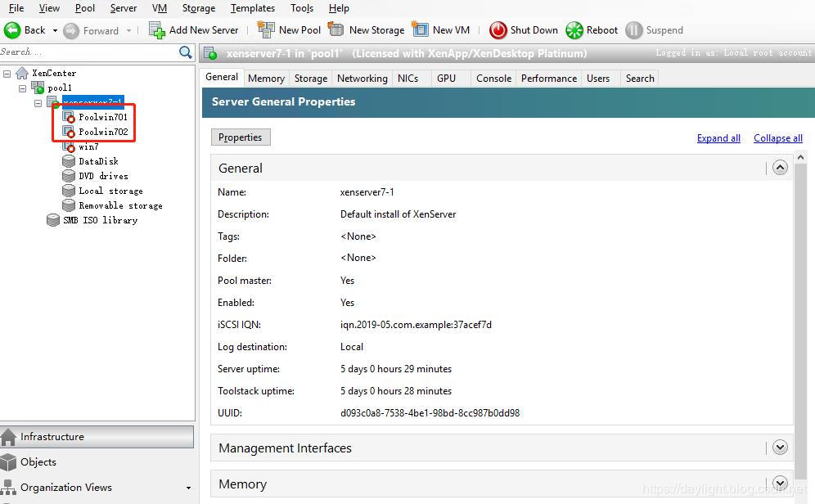Screen dimensions: 815x504
Task: Switch to the Console tab
Action: point(493,78)
